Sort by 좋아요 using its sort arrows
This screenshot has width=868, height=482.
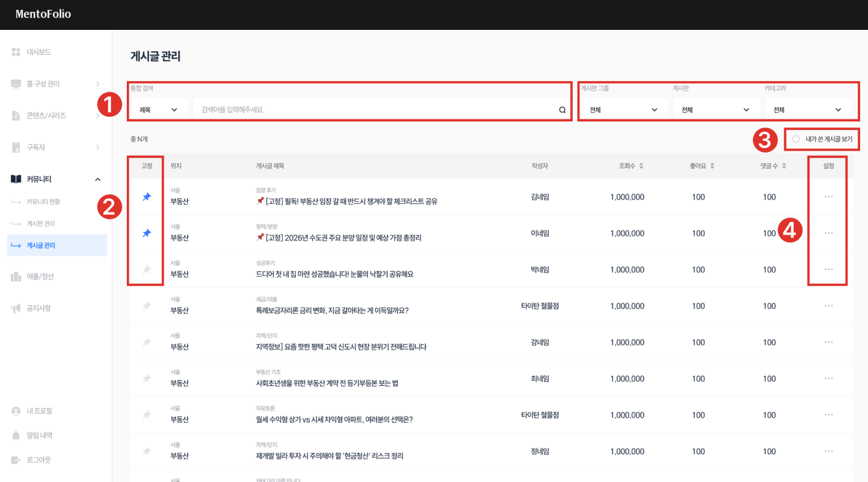coord(712,166)
